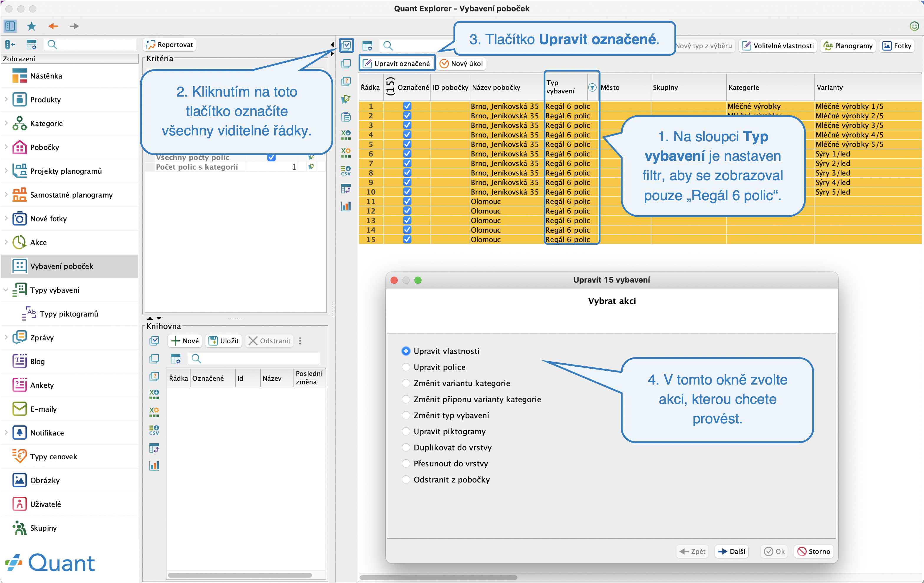Viewport: 924px width, 583px height.
Task: Open Blog in the navigation
Action: [x=70, y=361]
